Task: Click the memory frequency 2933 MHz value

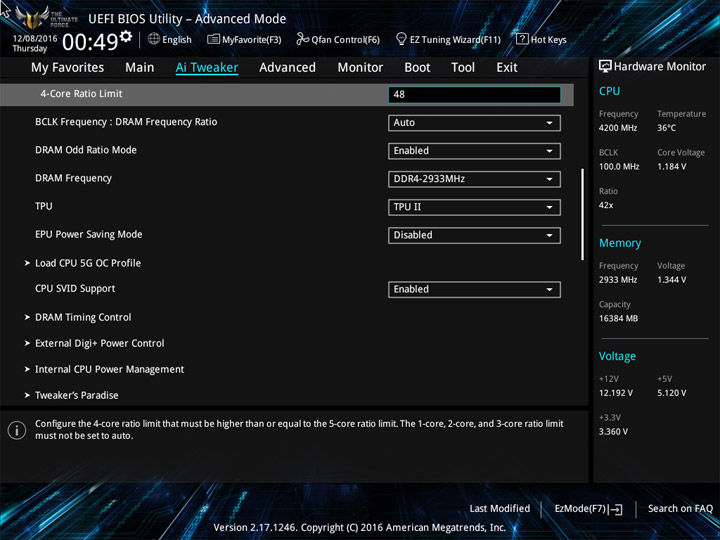Action: point(618,280)
